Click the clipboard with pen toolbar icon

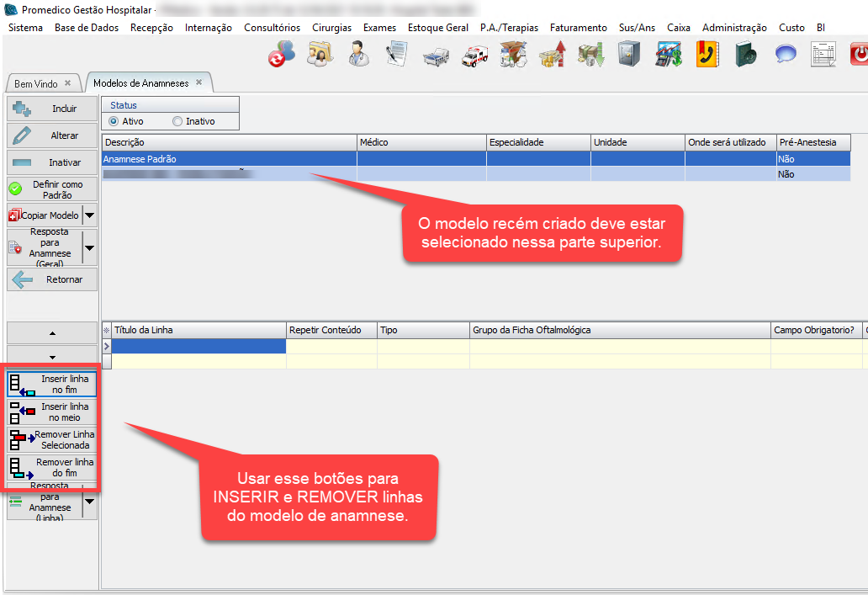(x=397, y=56)
